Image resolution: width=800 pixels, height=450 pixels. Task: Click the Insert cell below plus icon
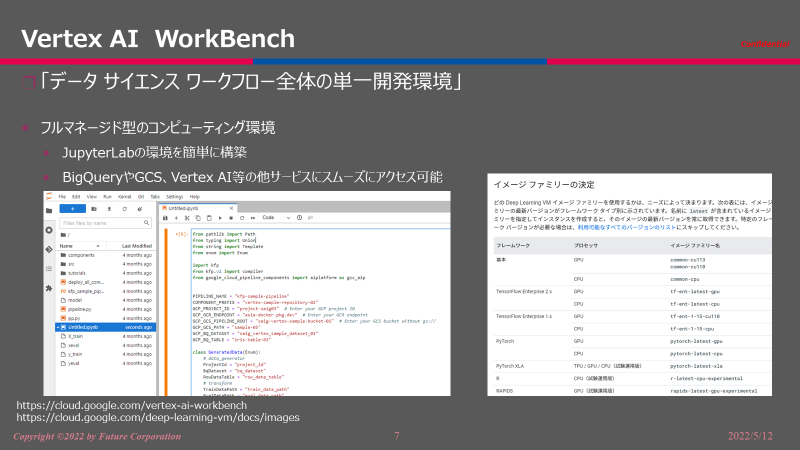[176, 218]
